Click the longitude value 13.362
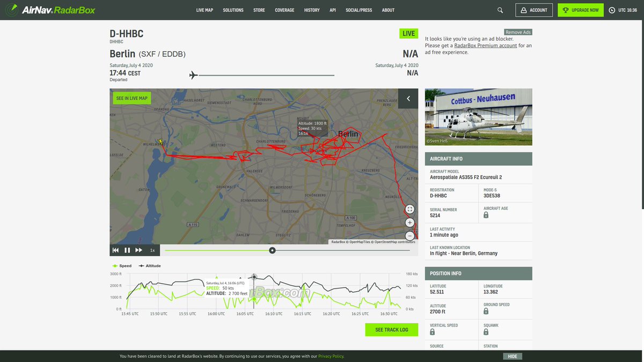This screenshot has width=644, height=362. [x=491, y=292]
